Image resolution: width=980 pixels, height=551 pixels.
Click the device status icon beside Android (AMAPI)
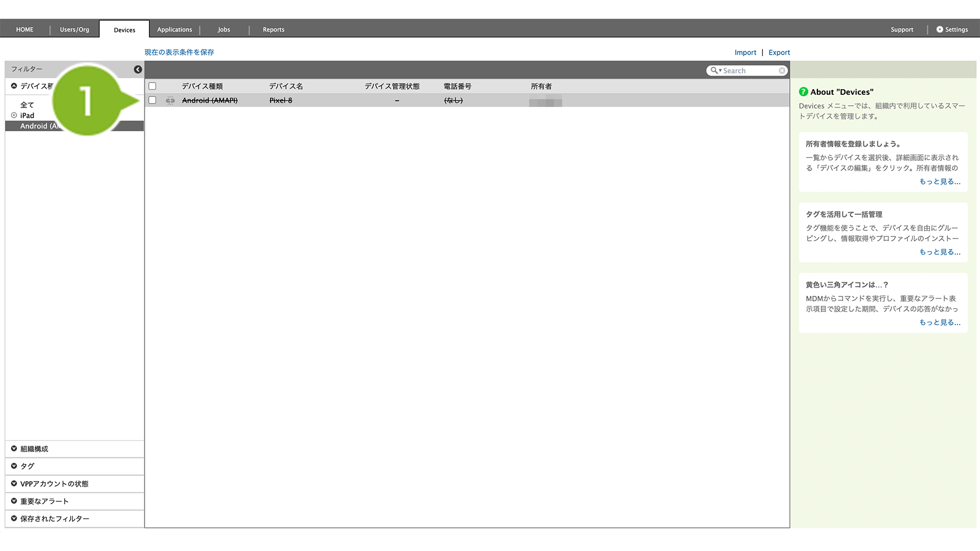point(170,100)
